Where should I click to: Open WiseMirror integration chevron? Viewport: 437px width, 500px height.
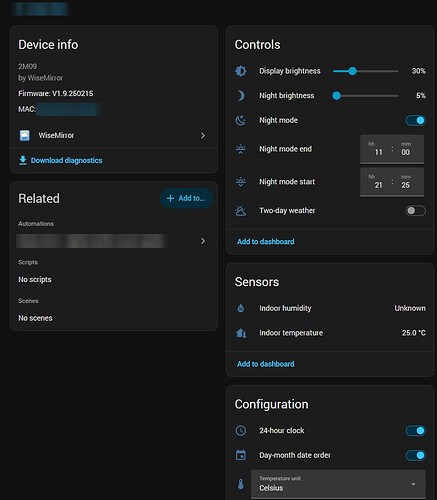tap(203, 135)
